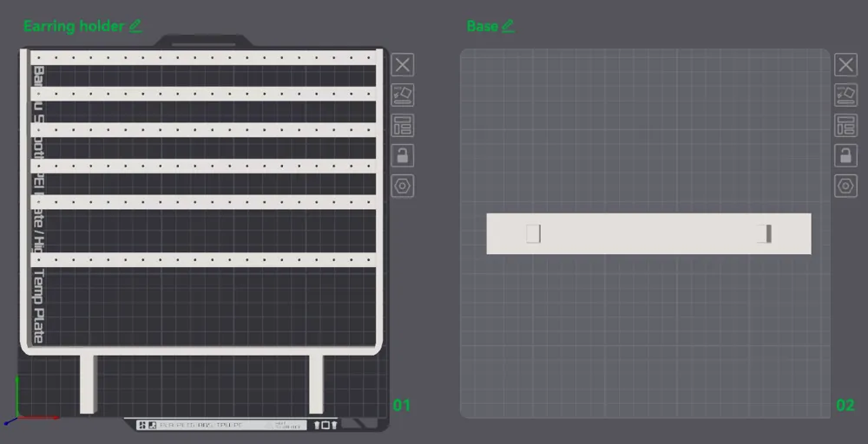
Task: Click the plate number 02 label
Action: [x=845, y=406]
